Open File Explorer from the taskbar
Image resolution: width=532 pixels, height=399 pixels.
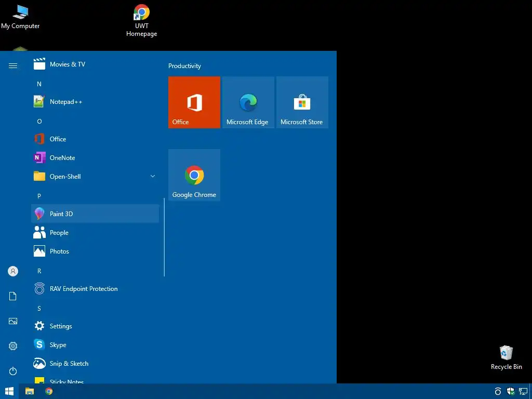(30, 391)
